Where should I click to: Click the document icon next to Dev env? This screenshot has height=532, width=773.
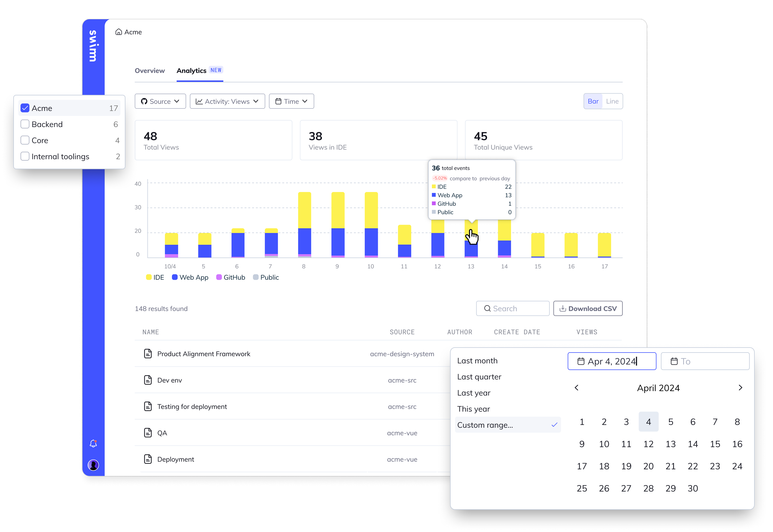point(148,380)
